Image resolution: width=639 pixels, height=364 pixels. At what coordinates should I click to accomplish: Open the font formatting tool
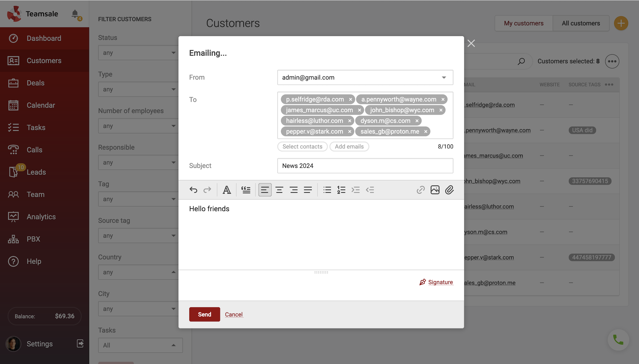click(226, 190)
